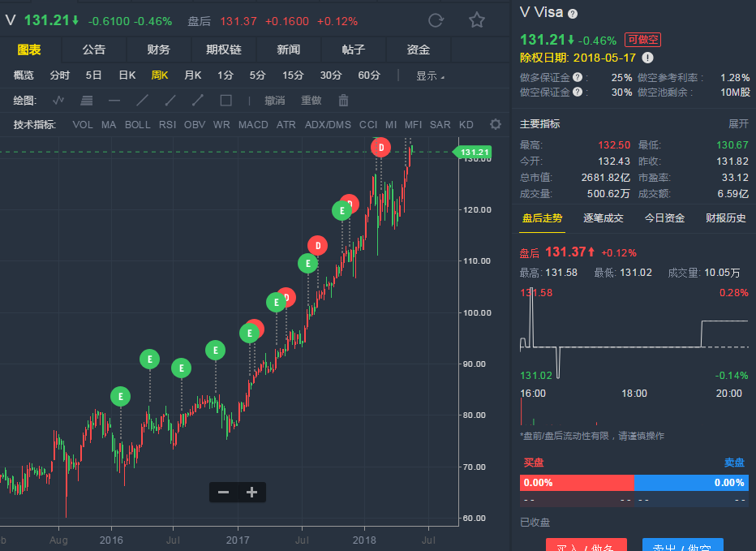Click the 撤消 undo button
This screenshot has height=551, width=756.
click(275, 101)
